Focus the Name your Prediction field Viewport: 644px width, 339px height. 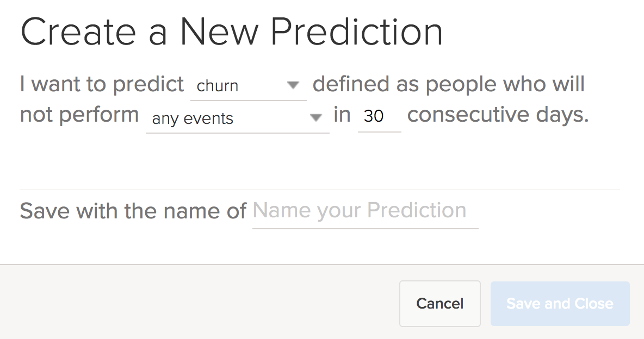[x=364, y=211]
